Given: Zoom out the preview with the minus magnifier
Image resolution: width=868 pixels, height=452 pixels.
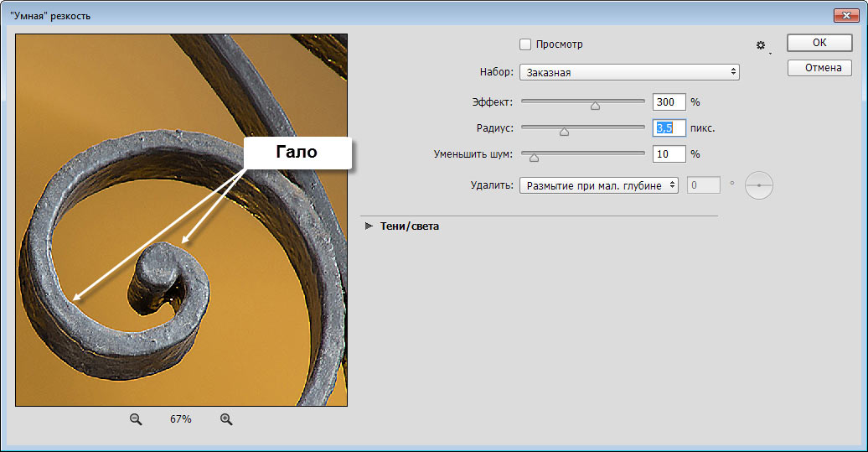Looking at the screenshot, I should 136,419.
